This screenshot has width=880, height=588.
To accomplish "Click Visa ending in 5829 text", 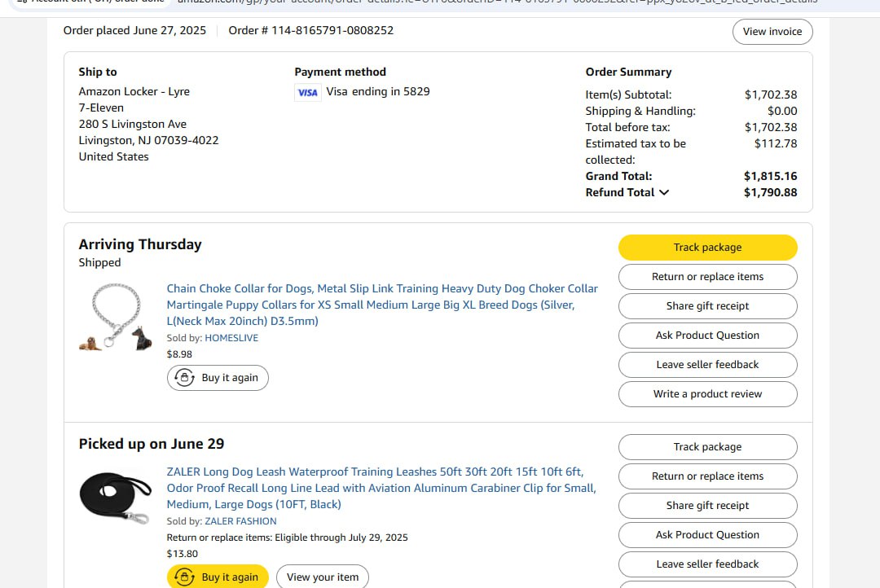I will [378, 91].
